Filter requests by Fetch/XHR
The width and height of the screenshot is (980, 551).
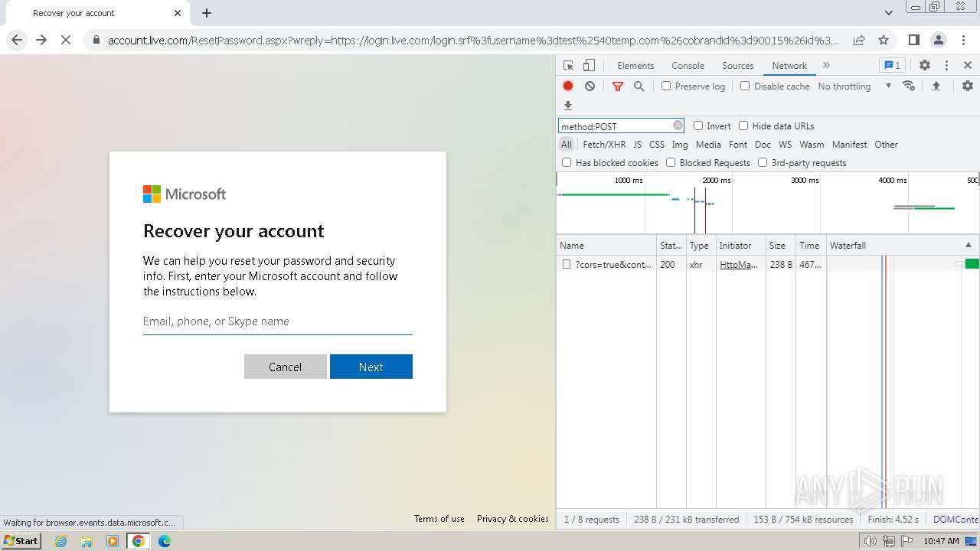[604, 145]
